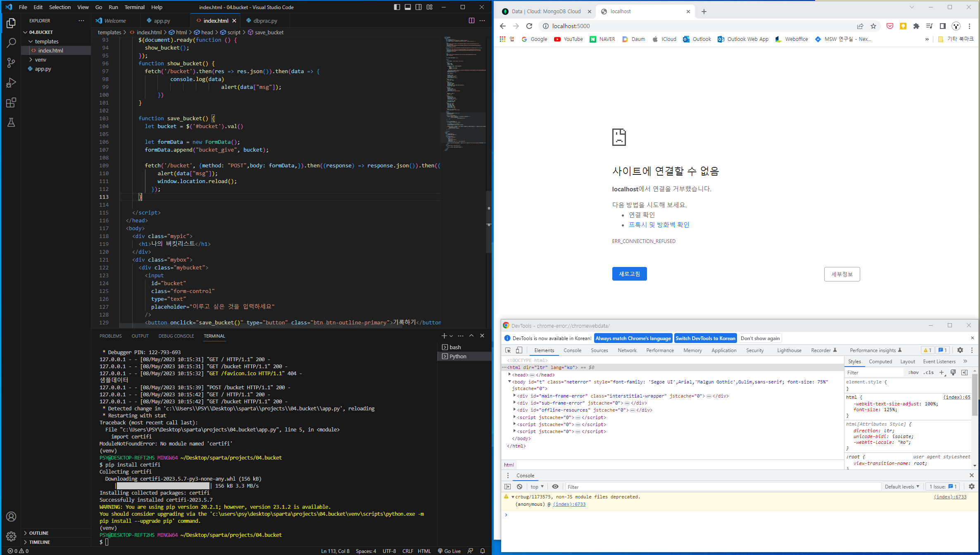Open the Manage gear in VS Code activity bar
Viewport: 980px width, 555px height.
tap(11, 536)
